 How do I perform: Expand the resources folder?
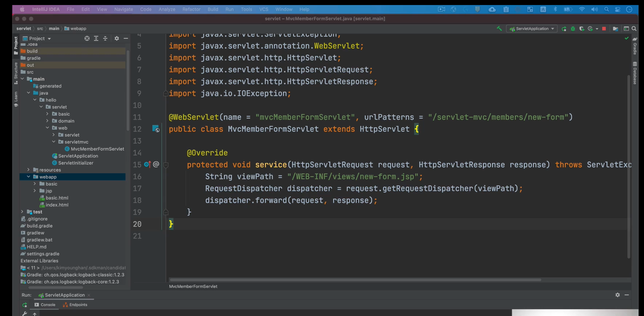pos(28,170)
